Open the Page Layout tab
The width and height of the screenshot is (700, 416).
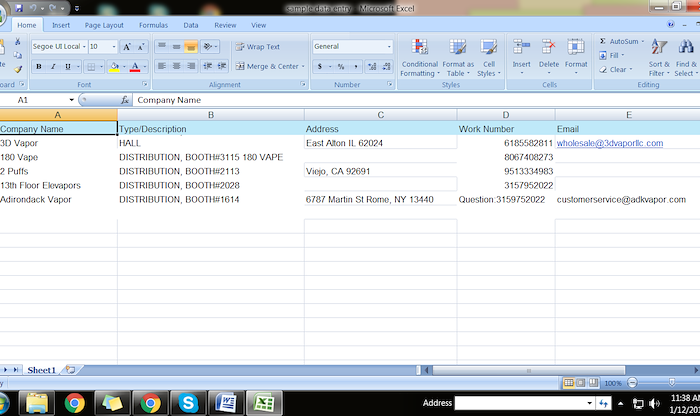point(104,25)
